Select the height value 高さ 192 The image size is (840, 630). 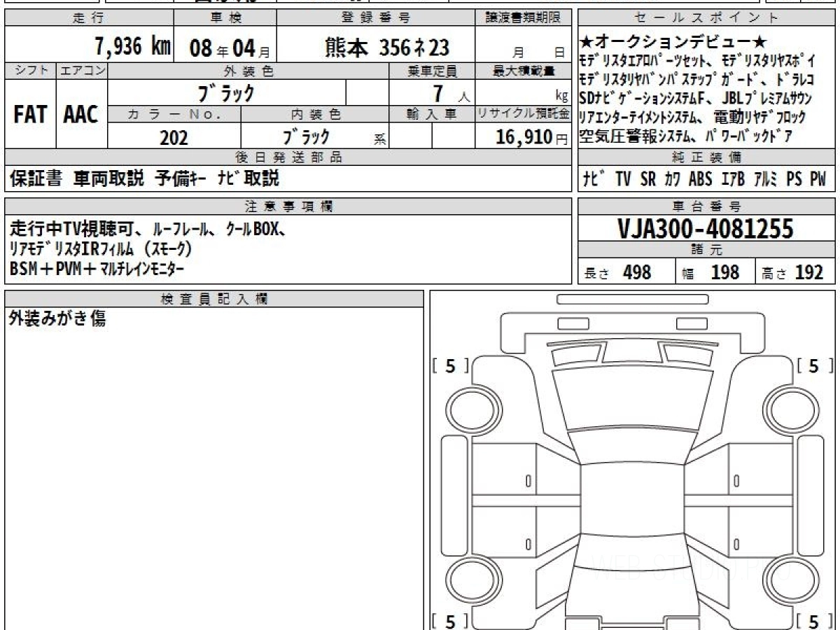click(x=794, y=273)
